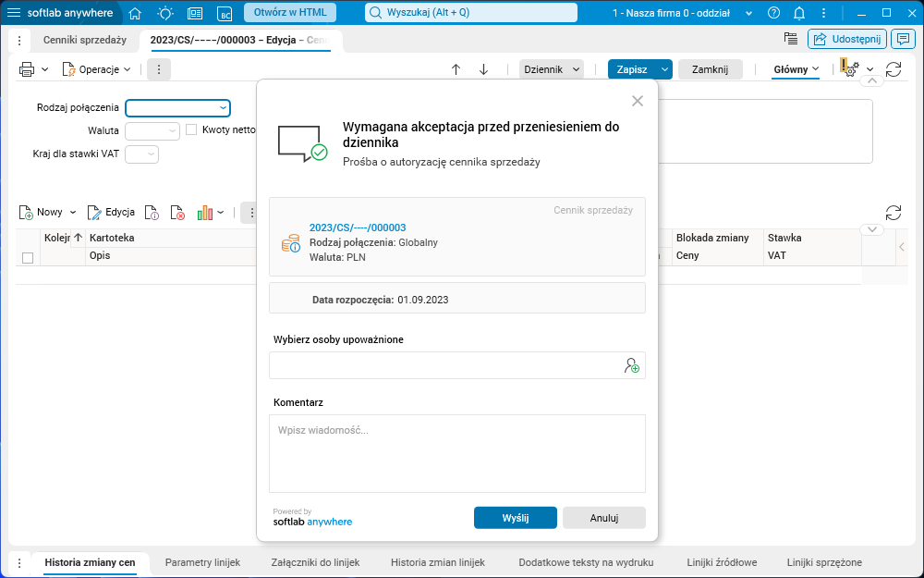Screen dimensions: 924x578
Task: Expand the grid section chevron
Action: (x=871, y=229)
